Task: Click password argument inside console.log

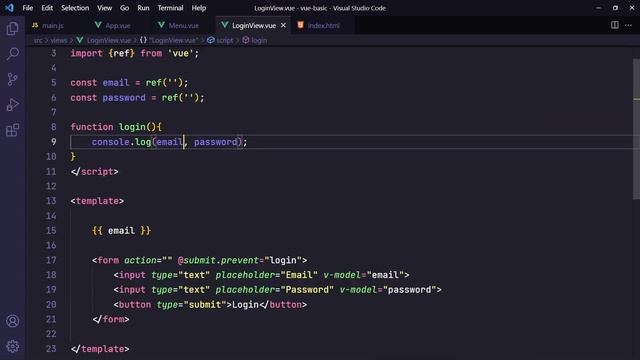Action: point(216,142)
